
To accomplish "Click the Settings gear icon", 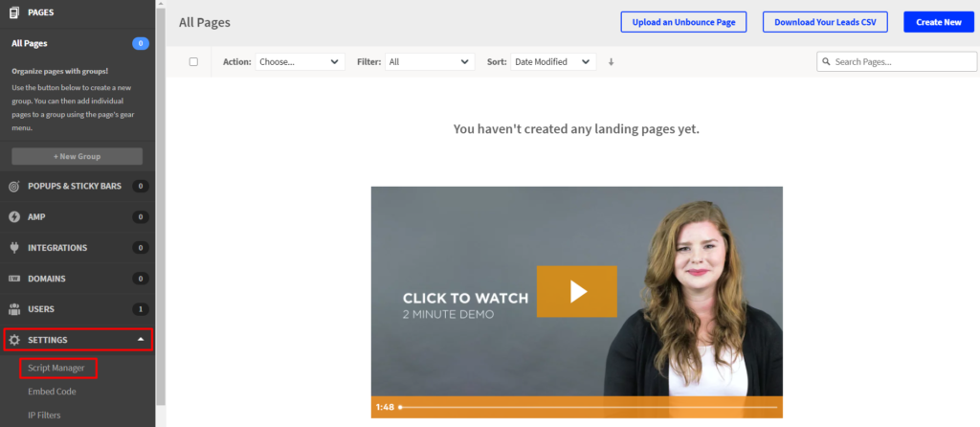I will (14, 340).
